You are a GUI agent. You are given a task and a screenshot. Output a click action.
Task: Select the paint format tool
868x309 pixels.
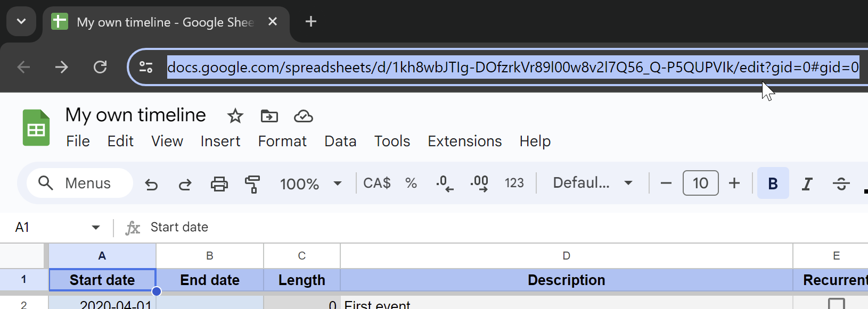click(x=252, y=184)
